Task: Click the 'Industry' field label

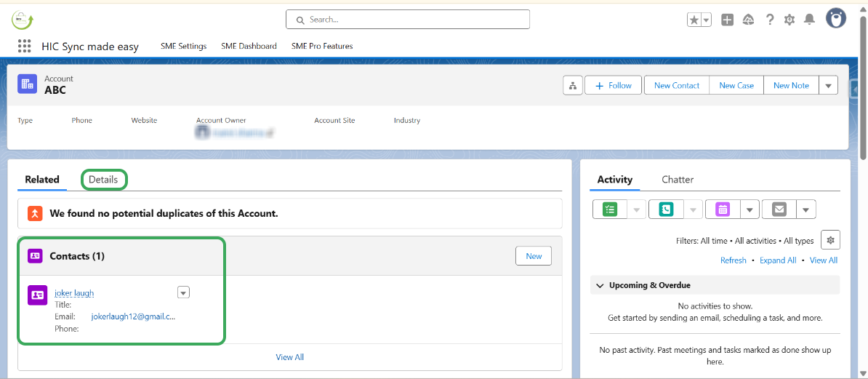Action: point(407,120)
